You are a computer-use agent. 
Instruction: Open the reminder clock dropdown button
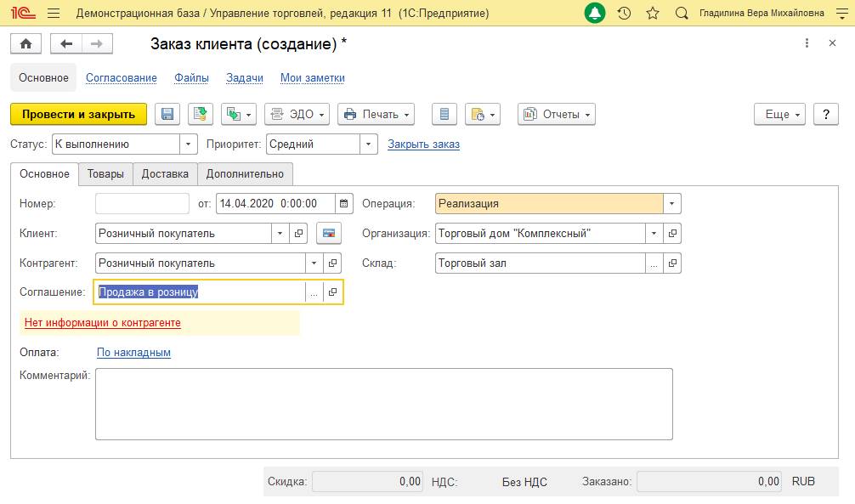pos(483,114)
